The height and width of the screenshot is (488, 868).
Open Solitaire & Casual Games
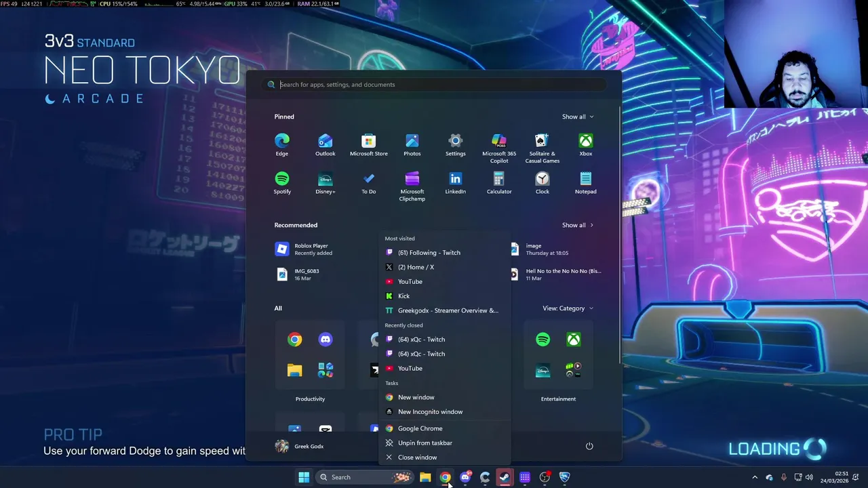(542, 147)
